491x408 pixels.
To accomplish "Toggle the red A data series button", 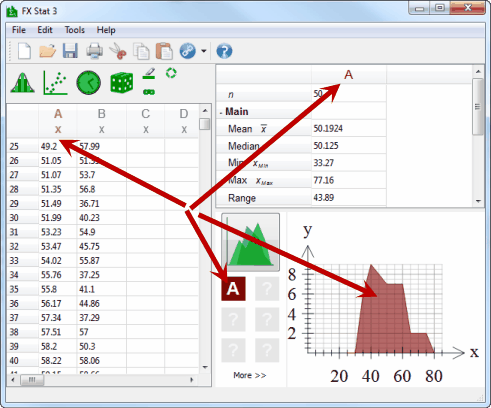I will [233, 289].
